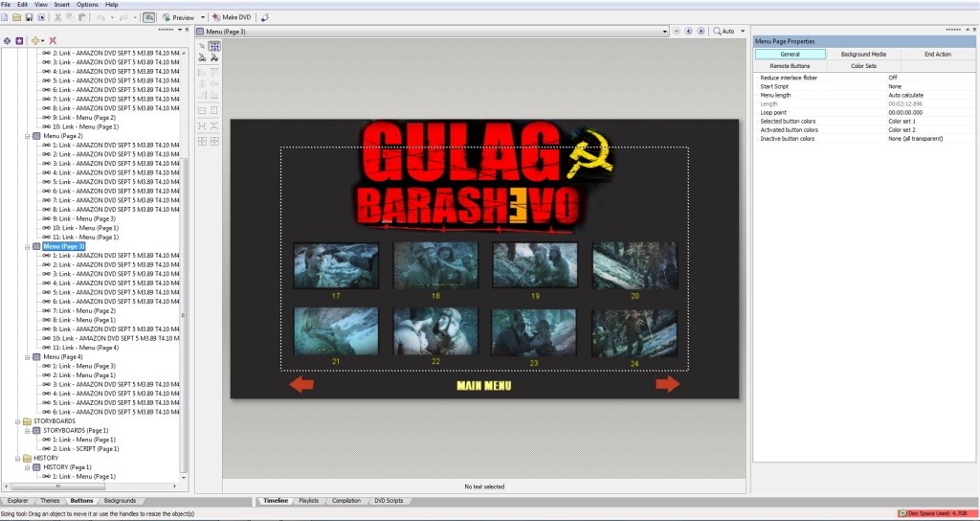This screenshot has width=980, height=521.
Task: Click the Preview button
Action: (179, 17)
